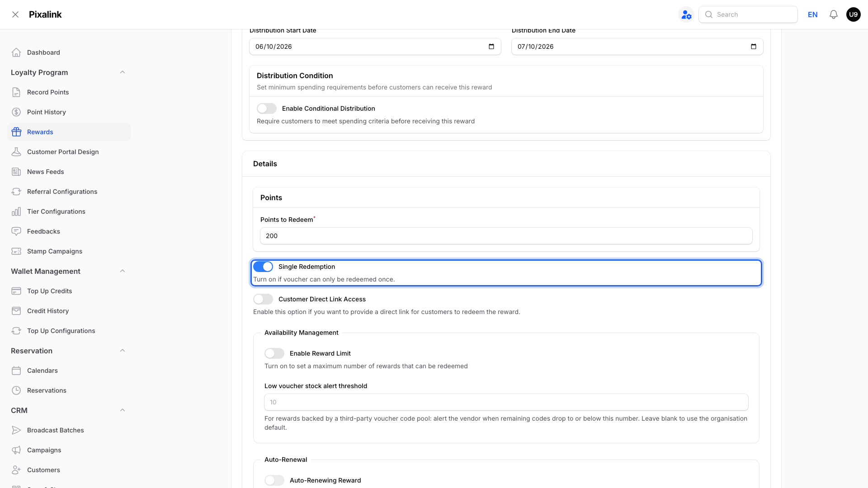Click the Stamp Campaigns ticket icon
This screenshot has width=868, height=488.
click(16, 251)
